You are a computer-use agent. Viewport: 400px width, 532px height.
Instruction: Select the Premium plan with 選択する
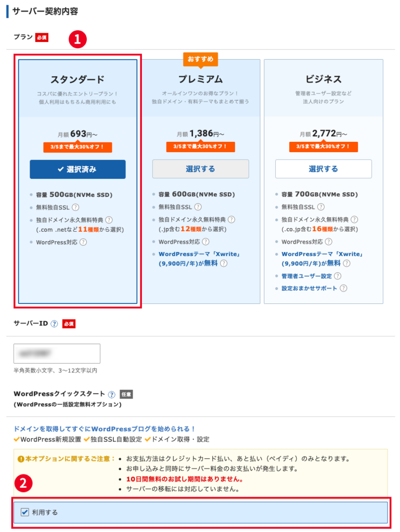pos(200,169)
